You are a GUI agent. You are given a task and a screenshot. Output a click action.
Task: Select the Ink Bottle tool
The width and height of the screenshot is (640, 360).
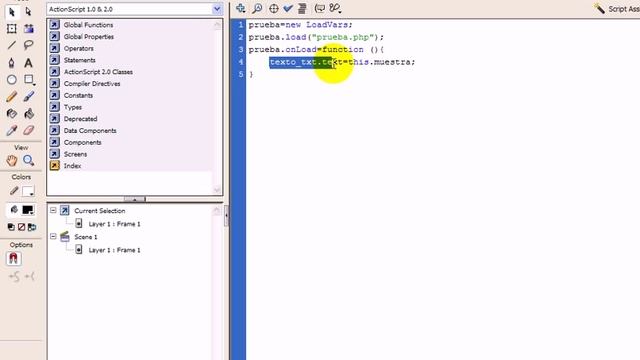click(11, 113)
